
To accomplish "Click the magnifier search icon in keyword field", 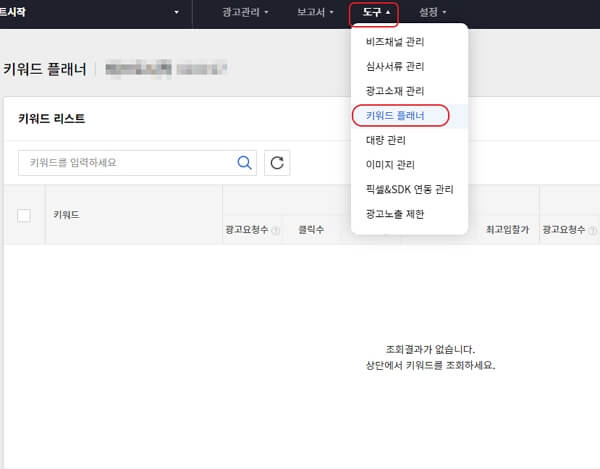I will [244, 163].
